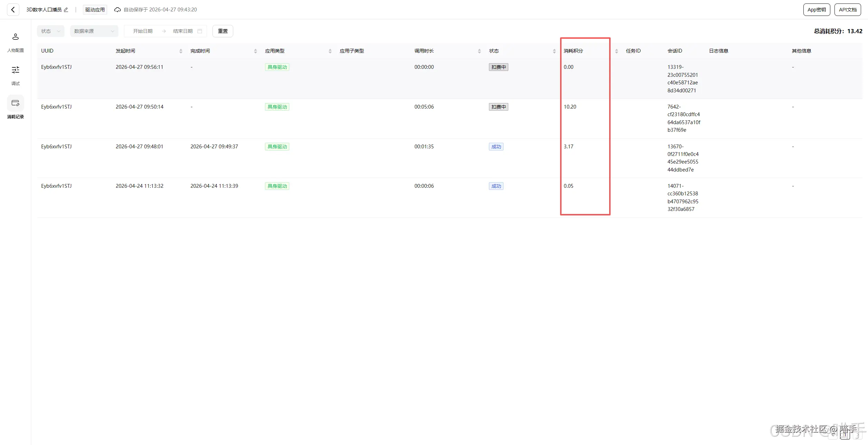The width and height of the screenshot is (868, 445).
Task: Select 消耗记录 icon in sidebar
Action: click(15, 103)
